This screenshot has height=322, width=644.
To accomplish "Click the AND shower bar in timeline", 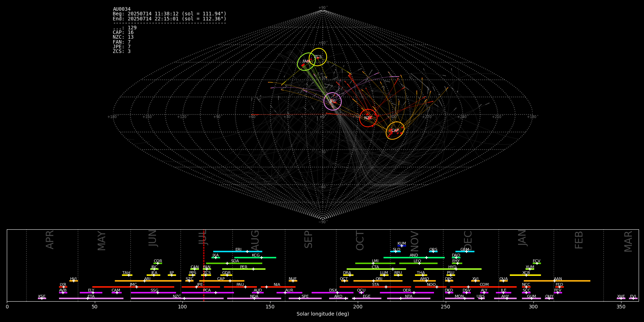I will pyautogui.click(x=414, y=257).
